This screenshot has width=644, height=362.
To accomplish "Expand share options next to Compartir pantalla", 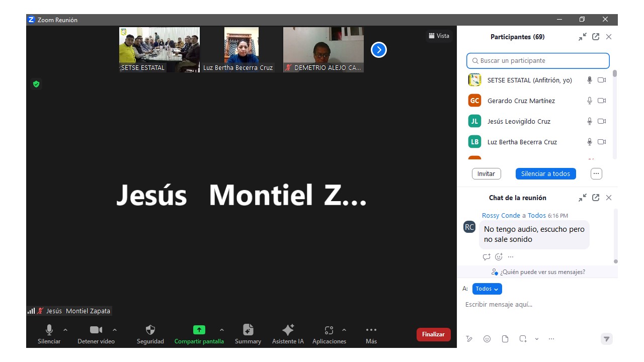I will (x=222, y=330).
